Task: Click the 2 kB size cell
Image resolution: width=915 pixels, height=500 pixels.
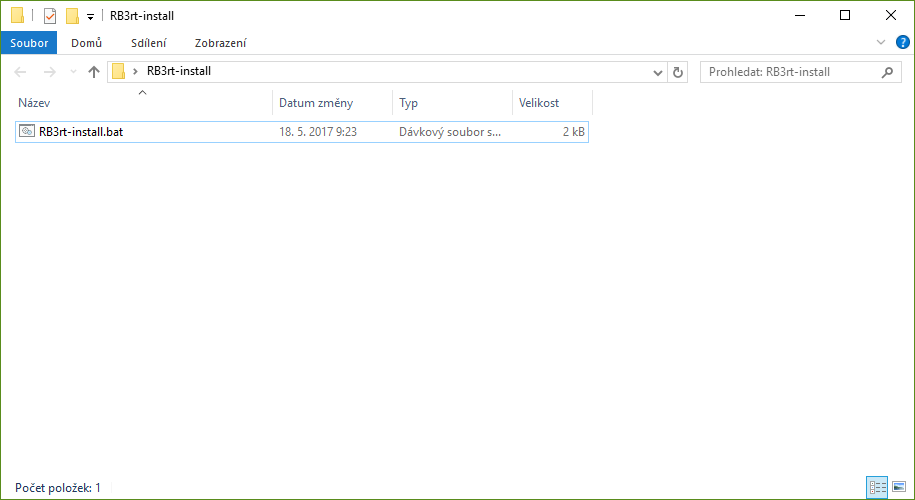Action: pos(574,132)
